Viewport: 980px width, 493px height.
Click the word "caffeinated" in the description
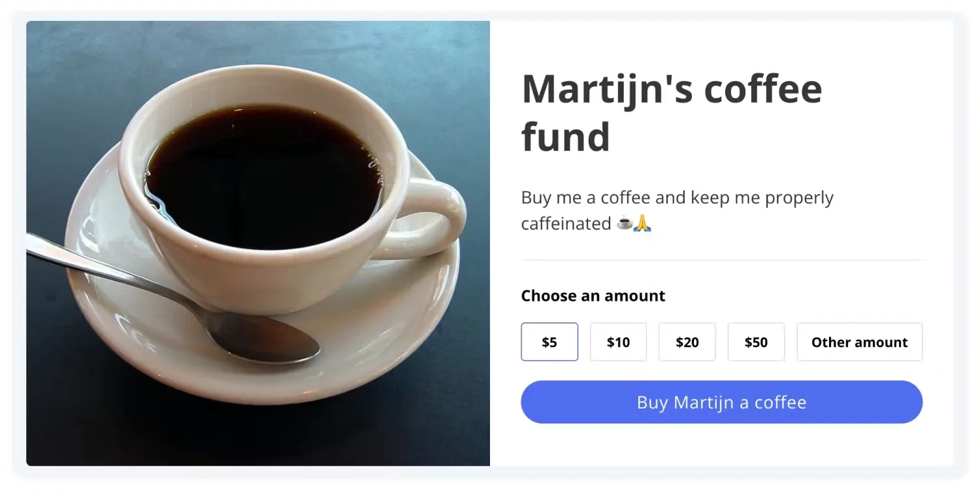coord(566,224)
